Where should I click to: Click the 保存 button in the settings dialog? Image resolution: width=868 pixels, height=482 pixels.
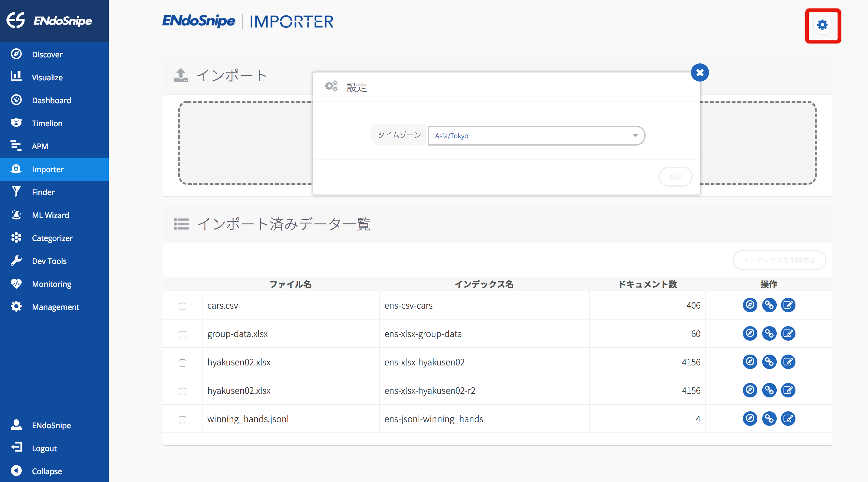click(x=675, y=177)
